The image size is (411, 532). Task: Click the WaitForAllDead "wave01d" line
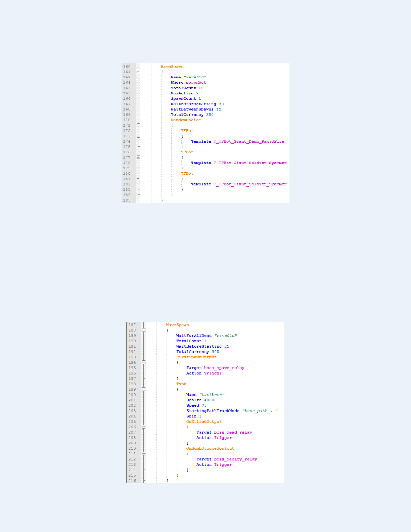[207, 336]
